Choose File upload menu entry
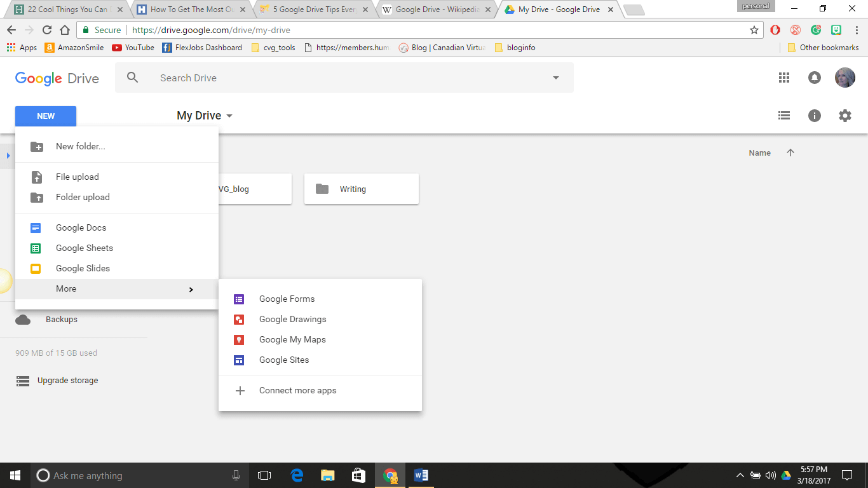Viewport: 868px width, 488px height. (x=117, y=177)
